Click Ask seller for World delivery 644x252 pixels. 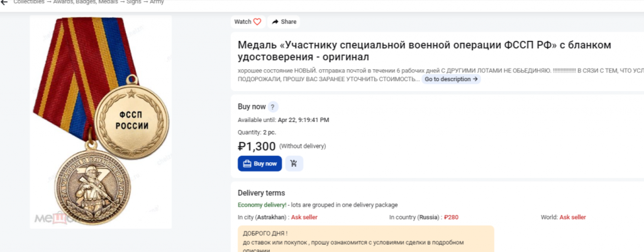[x=572, y=217]
